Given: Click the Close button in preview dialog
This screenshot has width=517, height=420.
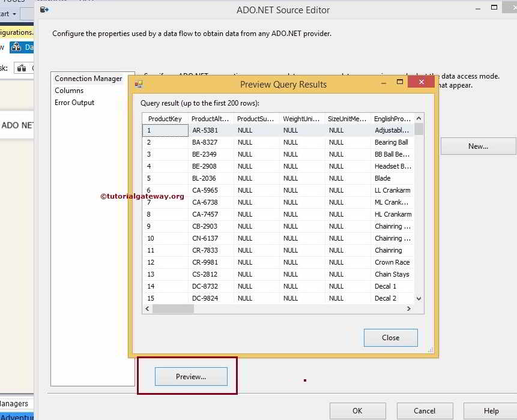Looking at the screenshot, I should (391, 338).
